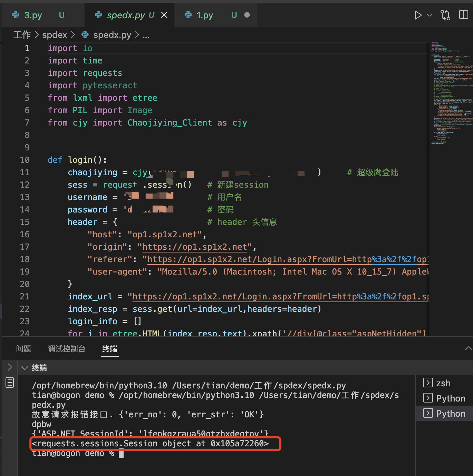Click 'def login():' definition line

77,160
